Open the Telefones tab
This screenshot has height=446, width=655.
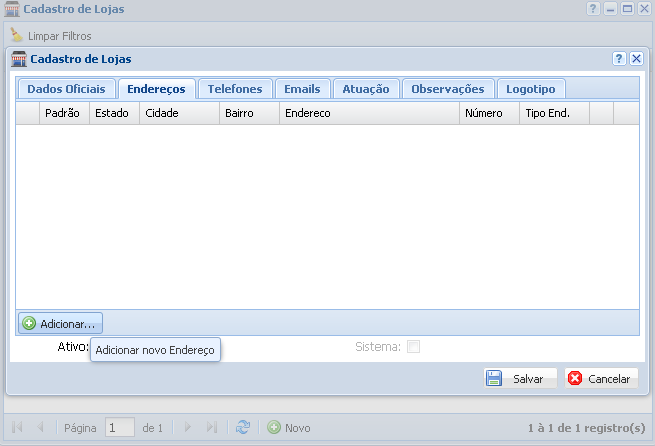tap(235, 89)
